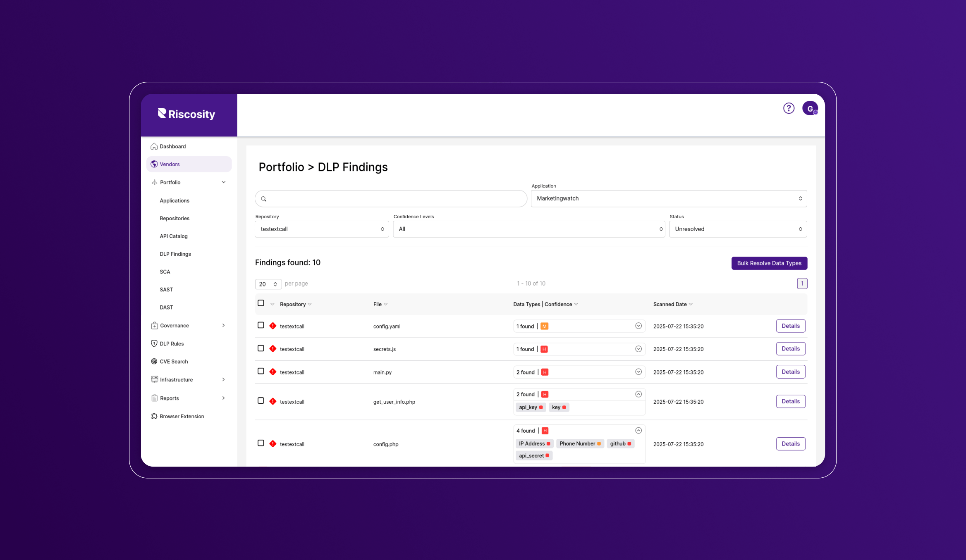Expand the Reports sidebar chevron
The width and height of the screenshot is (966, 560).
(224, 398)
